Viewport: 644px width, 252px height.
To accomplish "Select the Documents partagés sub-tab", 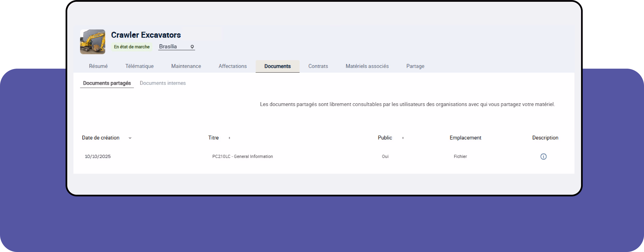I will click(107, 83).
